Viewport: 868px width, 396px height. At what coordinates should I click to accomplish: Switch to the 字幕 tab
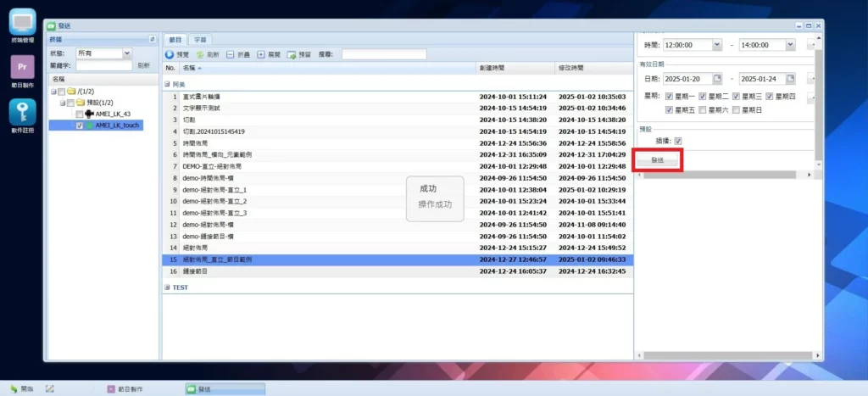point(200,40)
